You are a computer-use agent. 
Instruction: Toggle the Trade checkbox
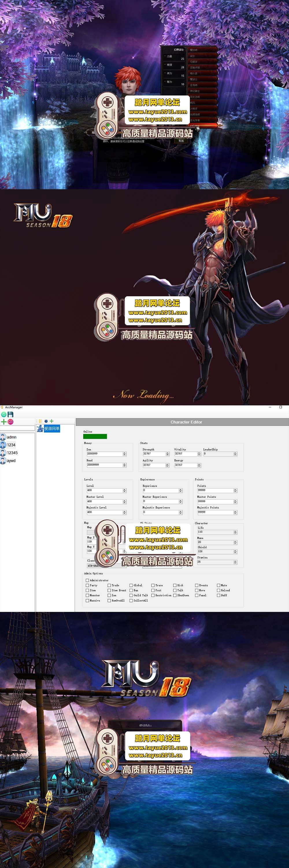(109, 585)
